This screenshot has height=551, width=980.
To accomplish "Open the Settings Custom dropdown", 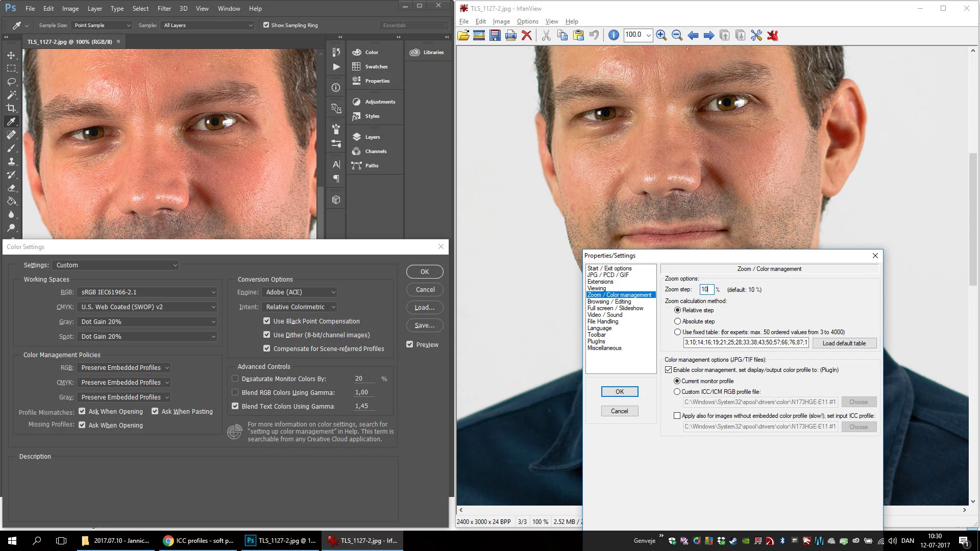I will [116, 265].
